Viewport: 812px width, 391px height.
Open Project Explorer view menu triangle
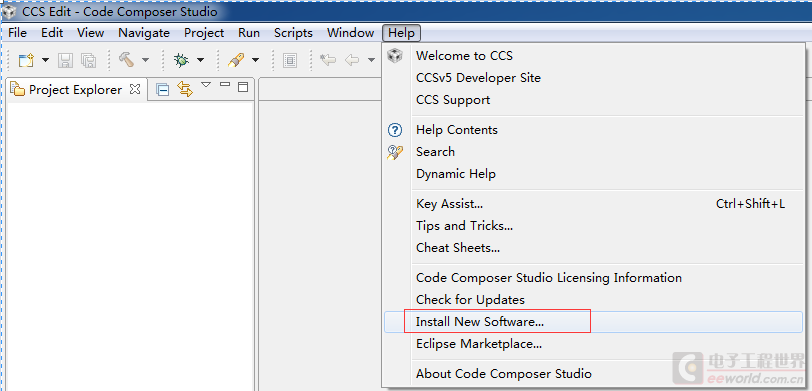click(206, 84)
